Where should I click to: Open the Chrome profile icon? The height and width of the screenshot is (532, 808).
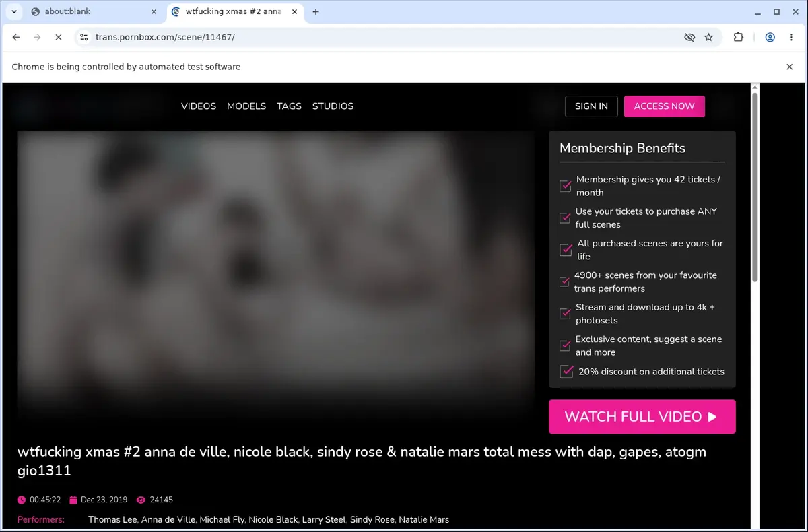770,37
